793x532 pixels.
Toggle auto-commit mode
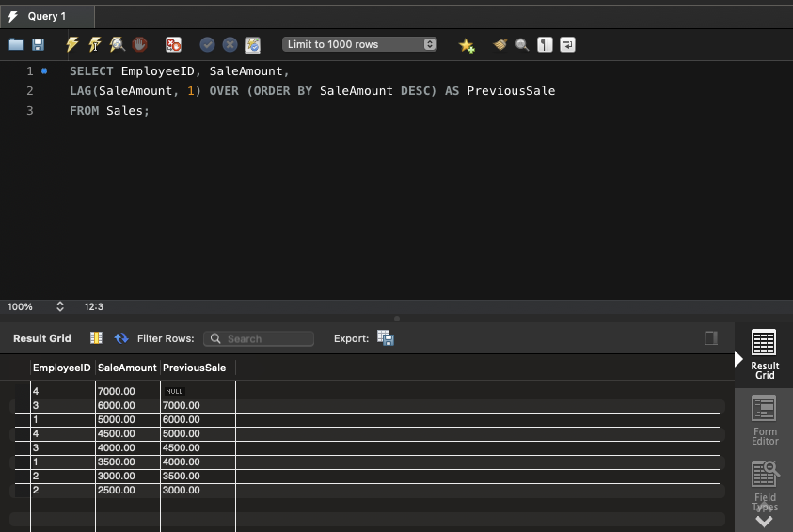(252, 44)
